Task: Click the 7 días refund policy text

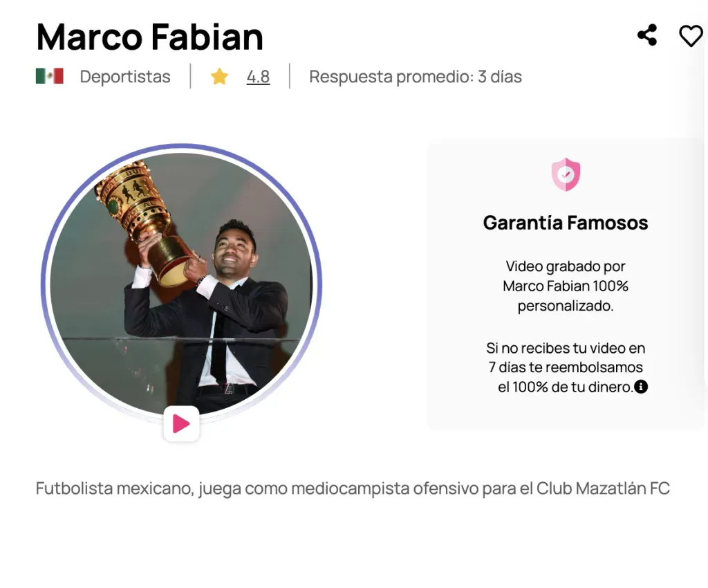Action: pos(566,367)
